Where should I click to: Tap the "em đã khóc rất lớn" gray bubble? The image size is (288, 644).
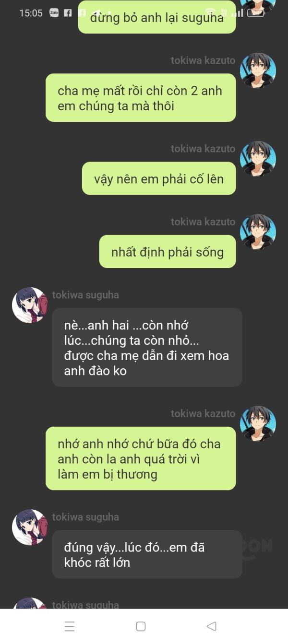(147, 554)
